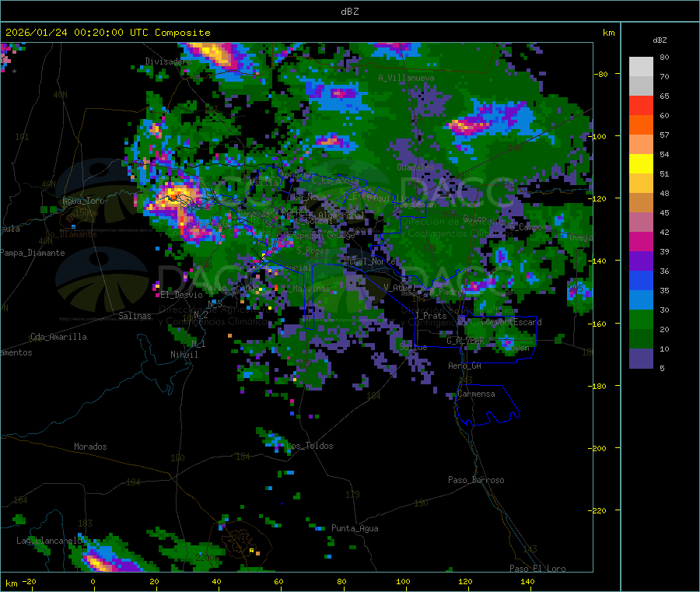Viewport: 700px width, 592px height.
Task: Click the dBZ header above the color legend
Action: 660,40
